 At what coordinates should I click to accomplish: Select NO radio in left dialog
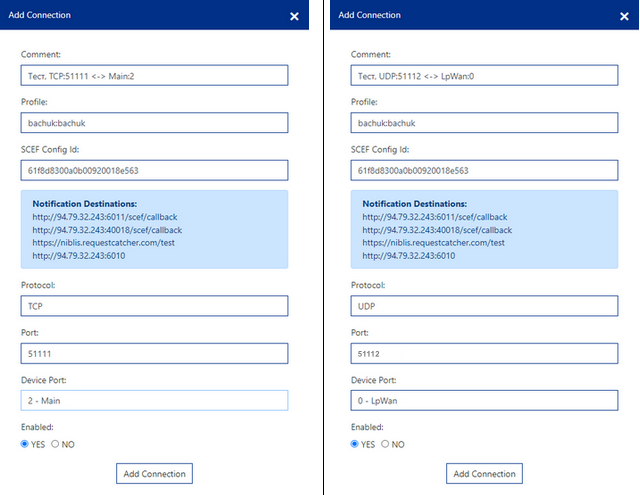click(x=55, y=444)
